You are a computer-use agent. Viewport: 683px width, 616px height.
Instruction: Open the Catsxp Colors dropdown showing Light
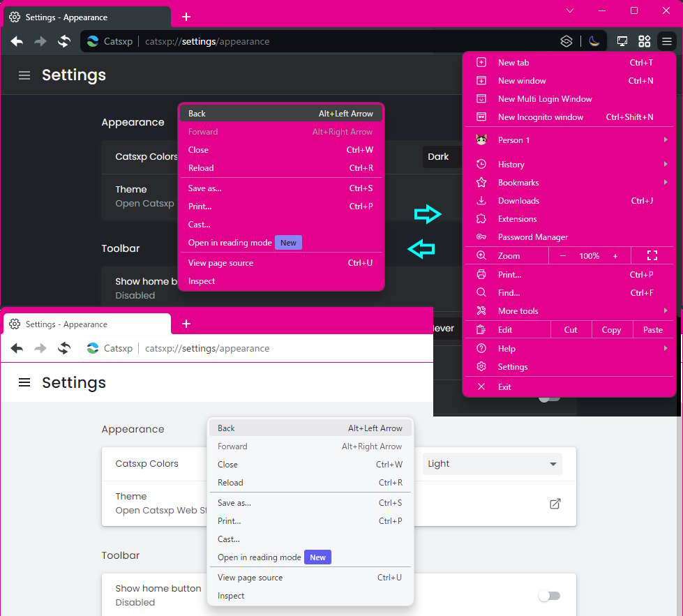tap(492, 464)
